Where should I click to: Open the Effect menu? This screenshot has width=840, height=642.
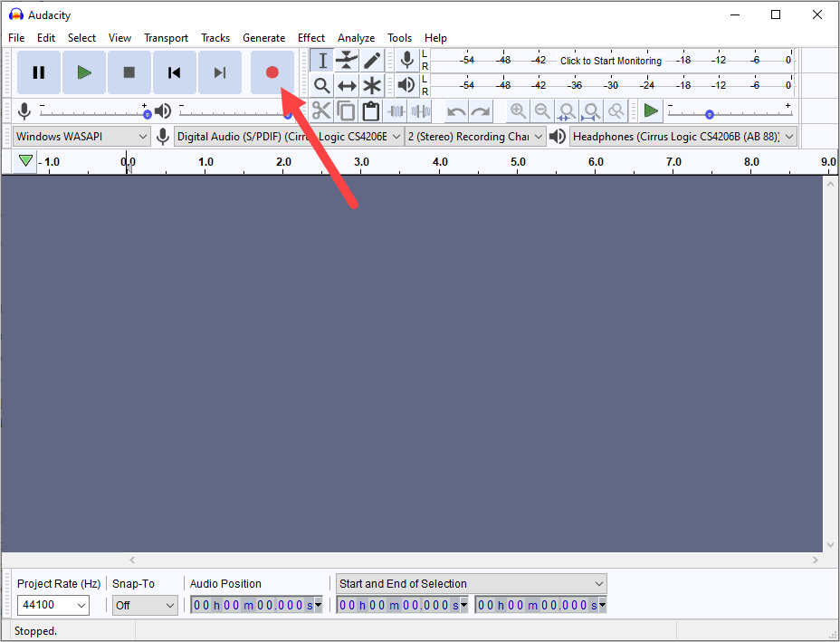[x=311, y=38]
